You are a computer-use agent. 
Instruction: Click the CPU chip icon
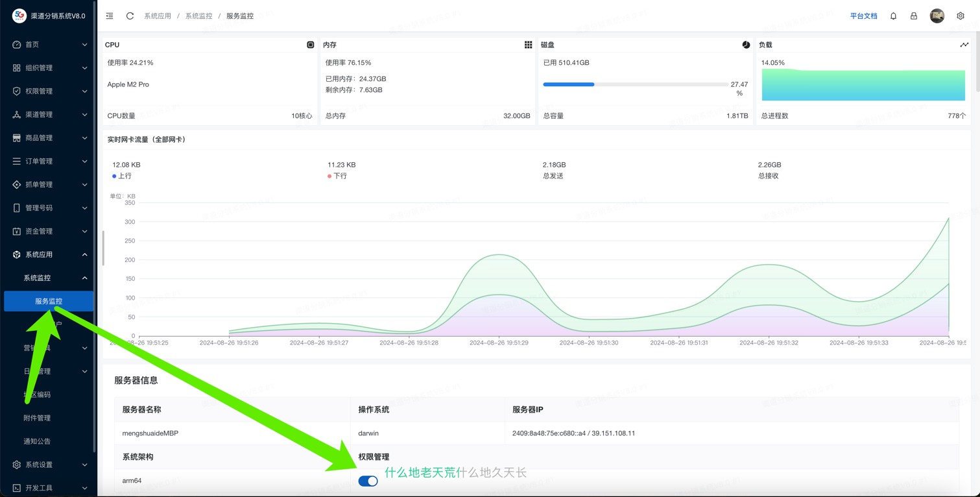[310, 45]
